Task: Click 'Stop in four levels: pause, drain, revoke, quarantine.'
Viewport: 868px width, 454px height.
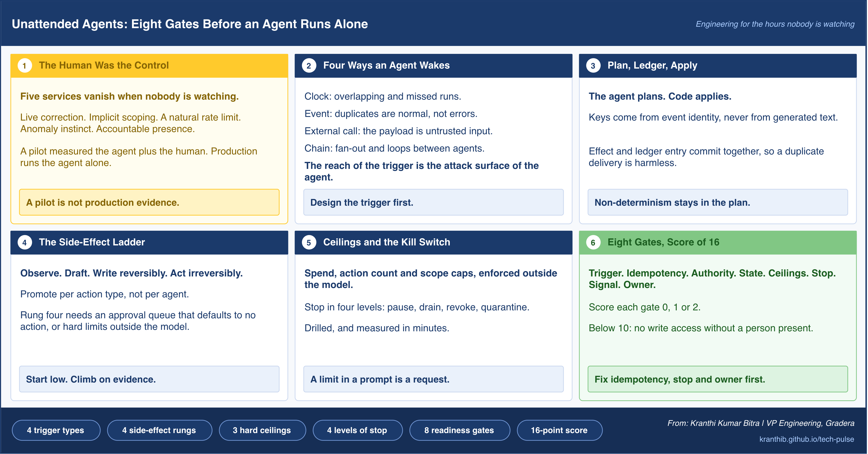Action: pos(417,307)
